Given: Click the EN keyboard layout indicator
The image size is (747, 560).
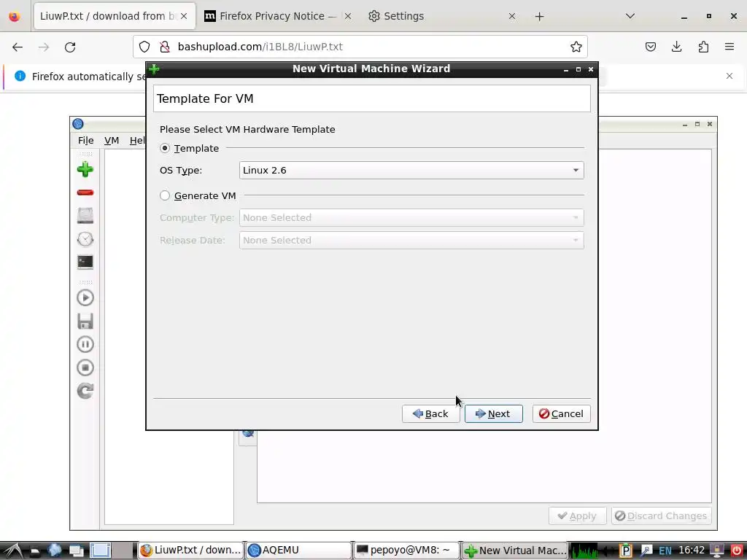Looking at the screenshot, I should [x=665, y=551].
